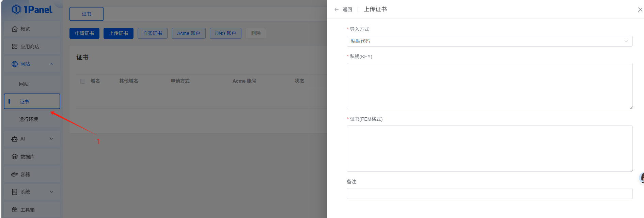Click the 状态 column header
The width and height of the screenshot is (644, 218).
[x=299, y=81]
